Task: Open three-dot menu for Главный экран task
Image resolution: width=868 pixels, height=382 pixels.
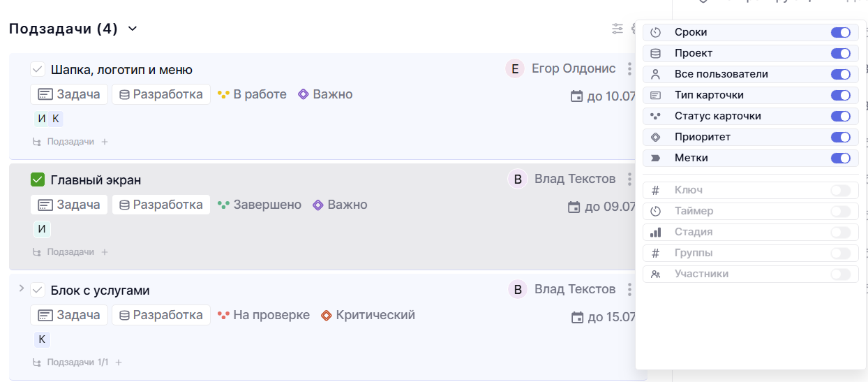Action: click(x=629, y=179)
